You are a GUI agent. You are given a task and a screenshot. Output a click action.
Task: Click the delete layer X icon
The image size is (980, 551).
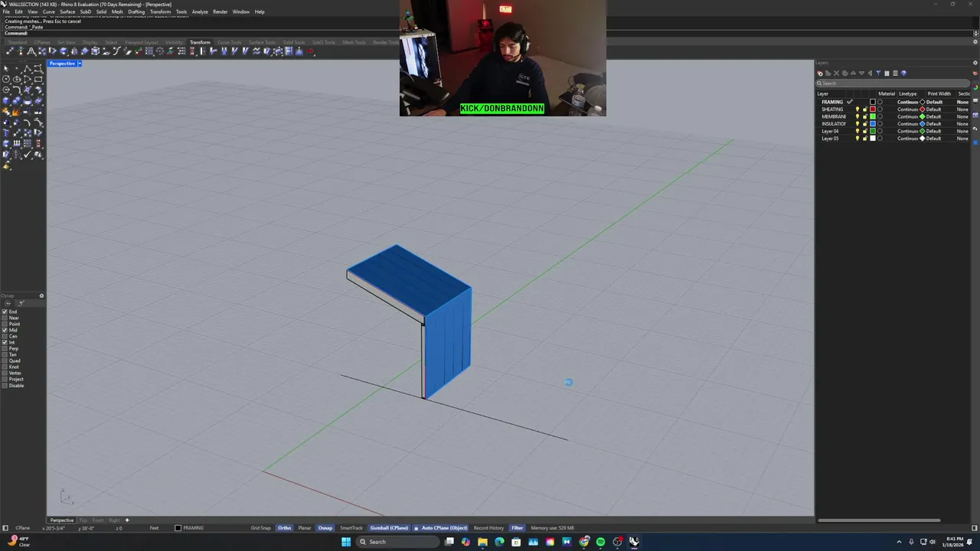tap(836, 73)
